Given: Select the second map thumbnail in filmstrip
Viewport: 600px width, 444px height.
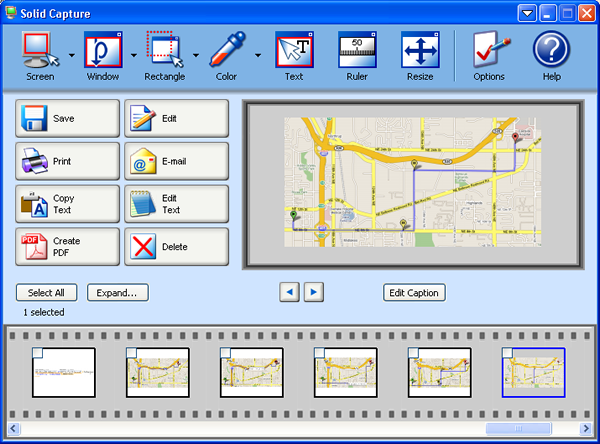Looking at the screenshot, I should tap(158, 372).
